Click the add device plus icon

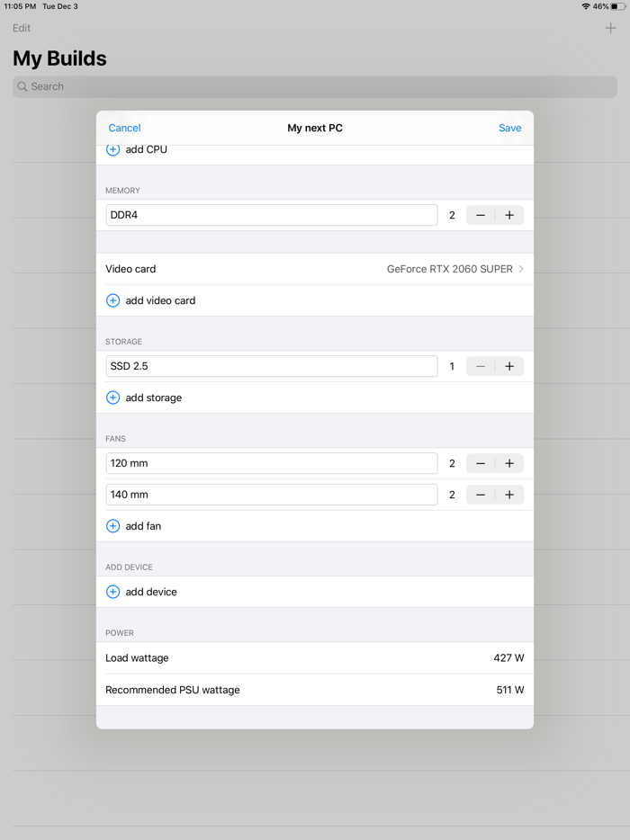click(112, 591)
